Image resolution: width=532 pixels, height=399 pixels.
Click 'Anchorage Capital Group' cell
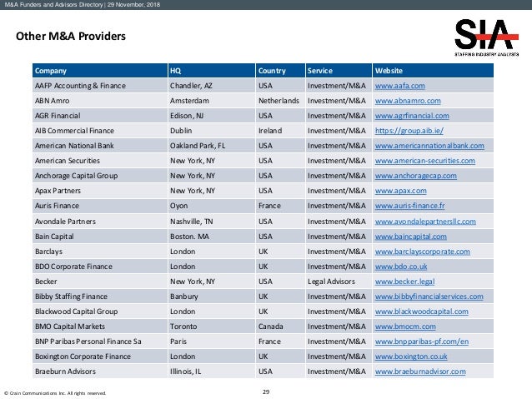click(x=100, y=176)
